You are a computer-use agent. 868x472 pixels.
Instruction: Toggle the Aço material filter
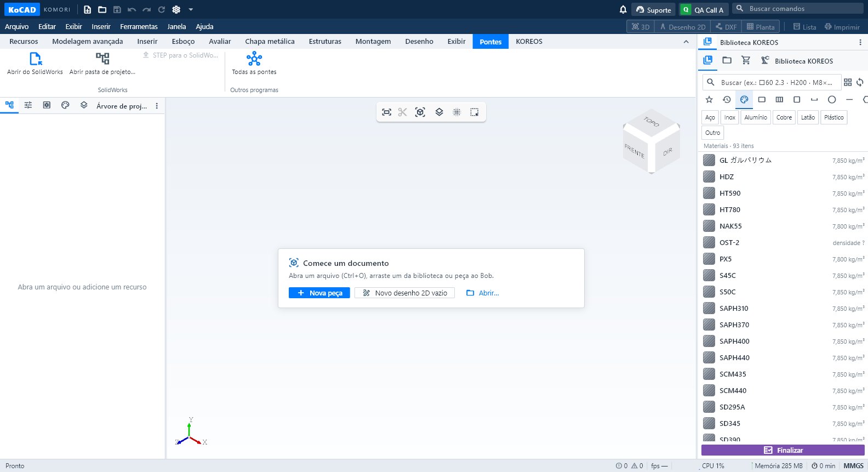[710, 117]
